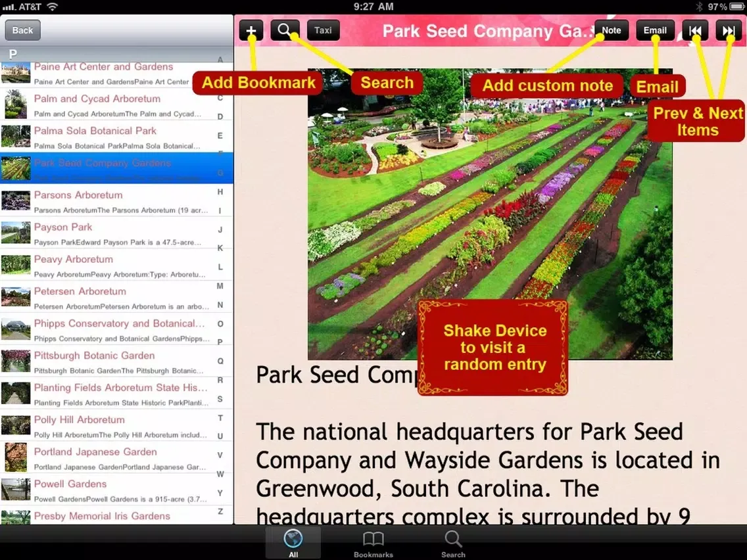Viewport: 747px width, 560px height.
Task: Open Parsons Arboretum entry
Action: point(117,200)
